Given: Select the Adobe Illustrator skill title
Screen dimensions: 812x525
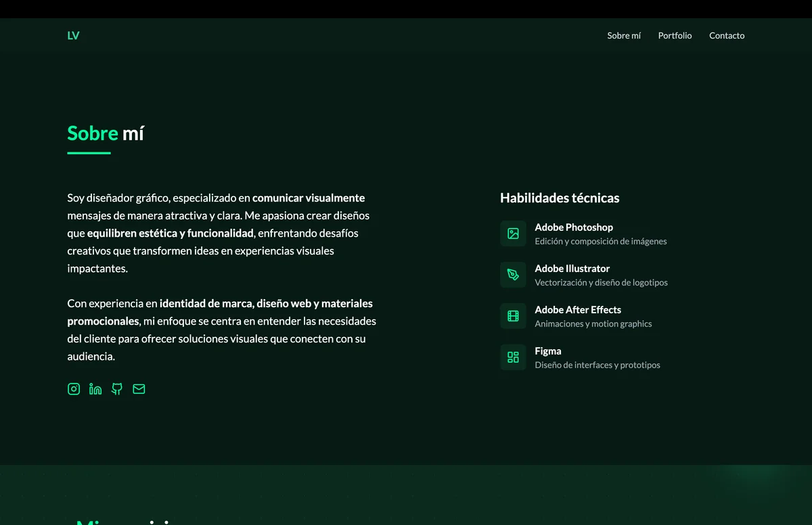Looking at the screenshot, I should coord(572,269).
